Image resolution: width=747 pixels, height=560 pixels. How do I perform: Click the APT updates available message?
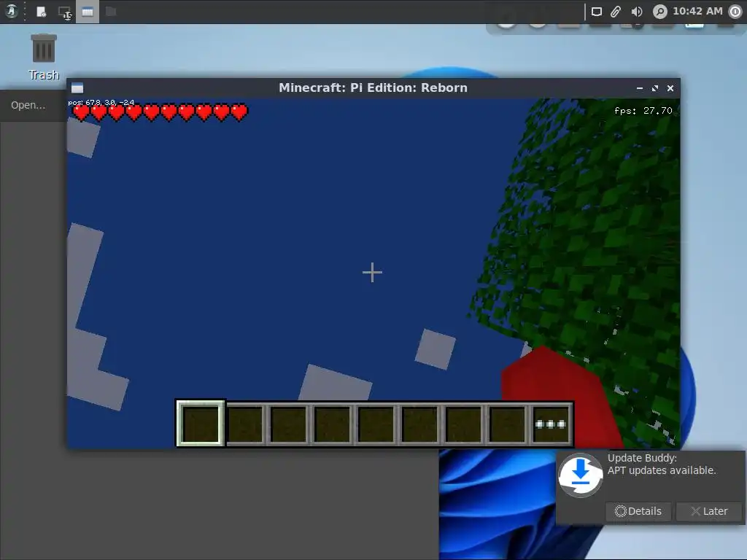point(662,470)
